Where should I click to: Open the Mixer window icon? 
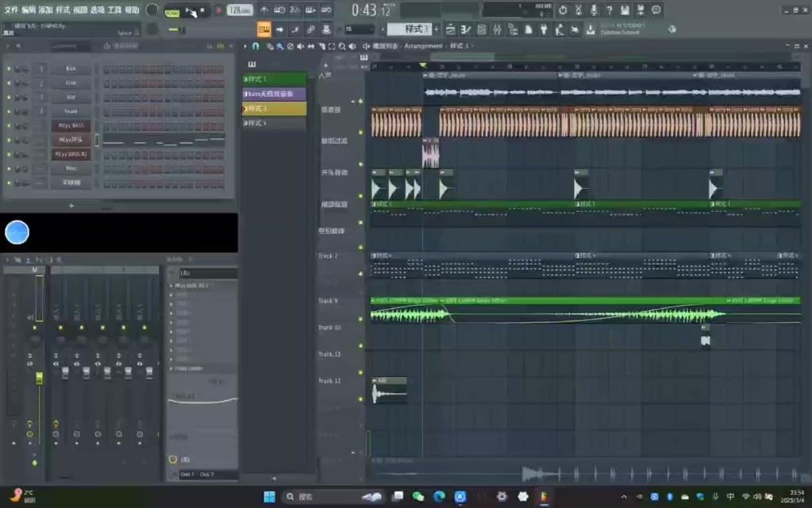point(497,29)
